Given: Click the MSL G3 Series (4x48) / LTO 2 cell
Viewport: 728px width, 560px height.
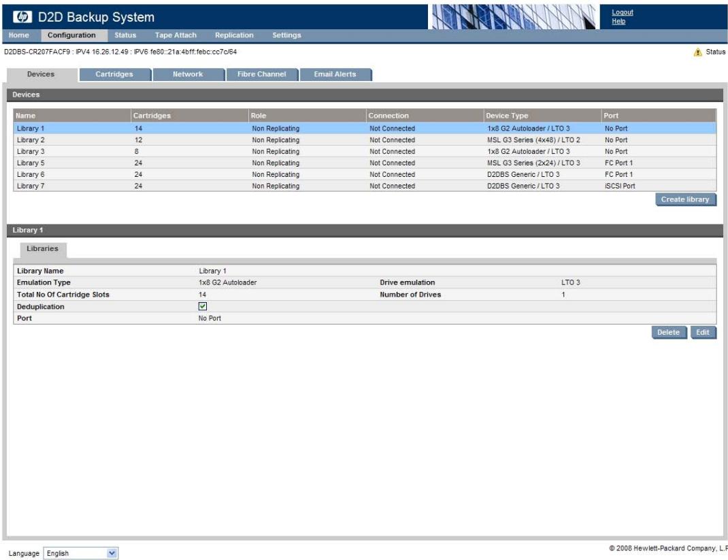Looking at the screenshot, I should point(533,139).
